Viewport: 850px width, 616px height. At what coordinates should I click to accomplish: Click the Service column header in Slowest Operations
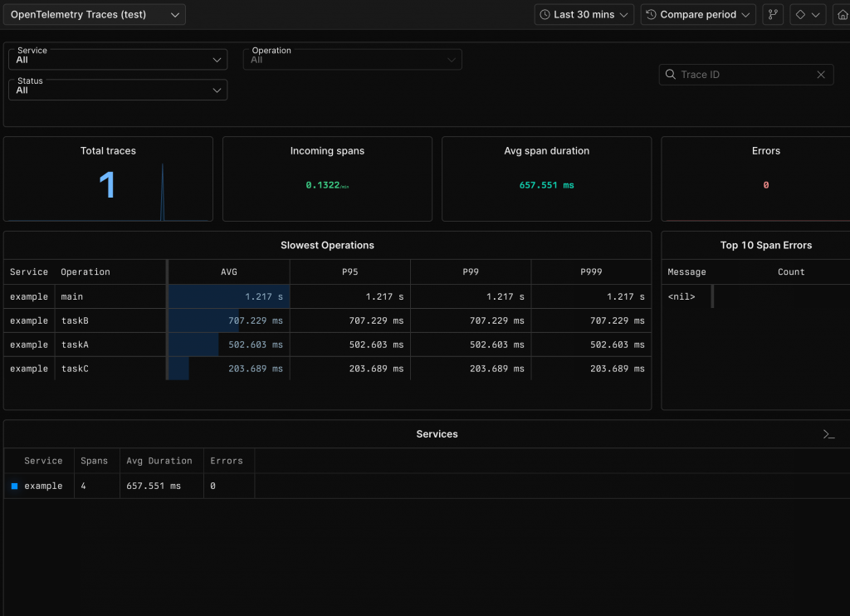29,271
